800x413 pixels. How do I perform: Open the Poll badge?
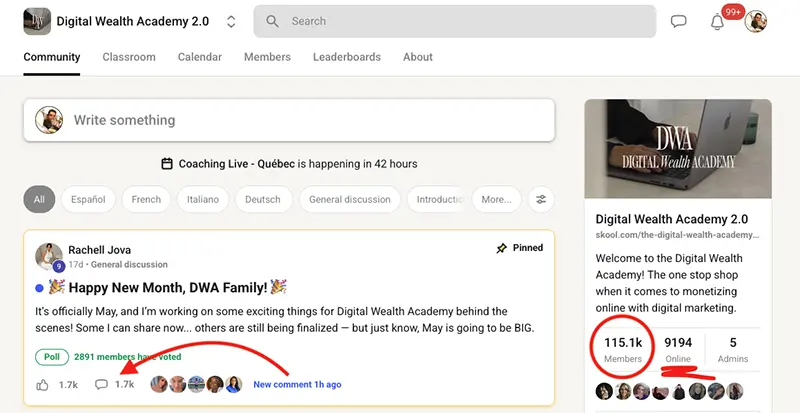[x=52, y=357]
